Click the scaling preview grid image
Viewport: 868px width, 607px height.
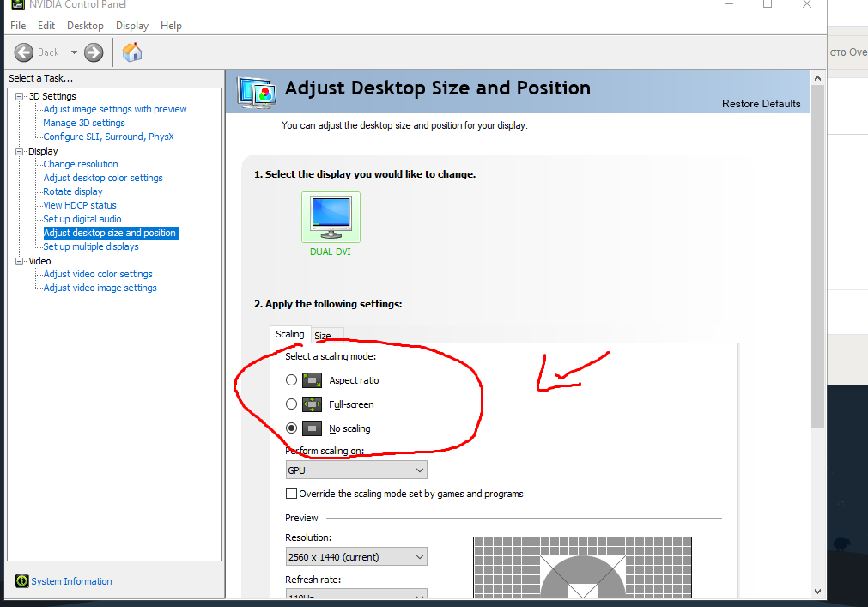[582, 568]
